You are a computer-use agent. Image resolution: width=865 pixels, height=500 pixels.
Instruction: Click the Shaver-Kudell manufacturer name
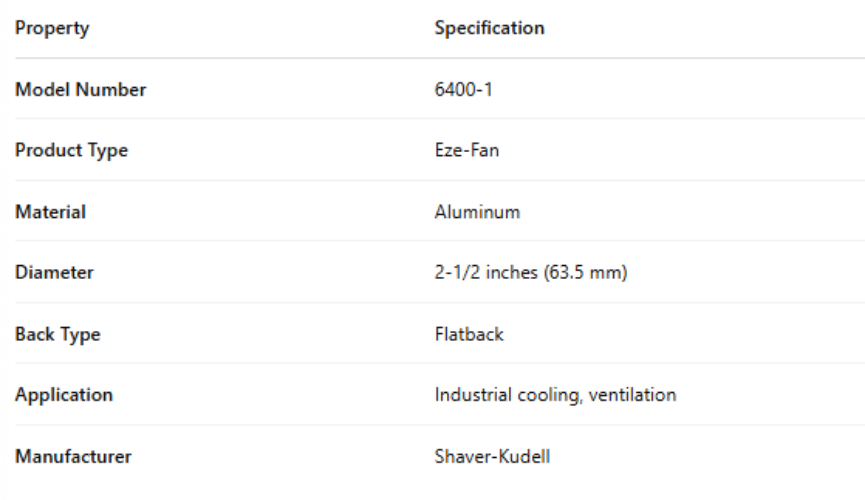(x=492, y=457)
